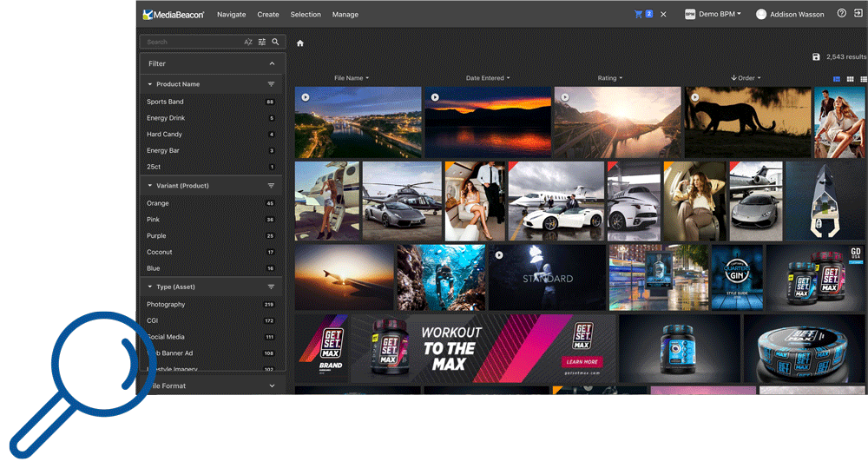The image size is (868, 468).
Task: Open the Manage menu
Action: 345,15
